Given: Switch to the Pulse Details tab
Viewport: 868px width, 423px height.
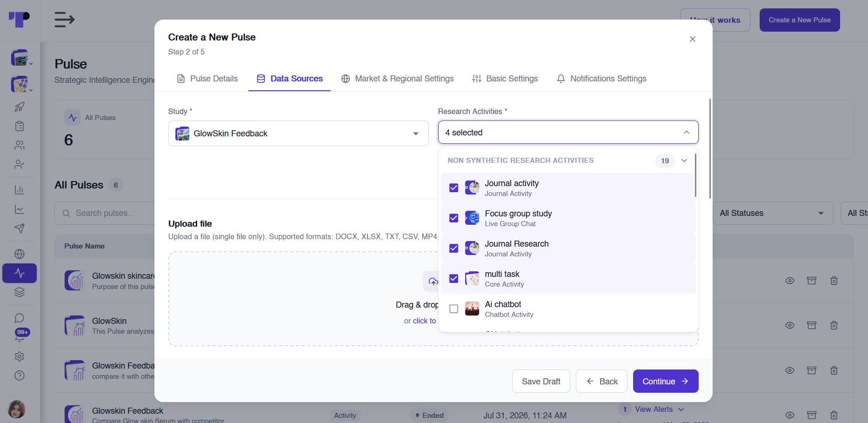Looking at the screenshot, I should [207, 79].
